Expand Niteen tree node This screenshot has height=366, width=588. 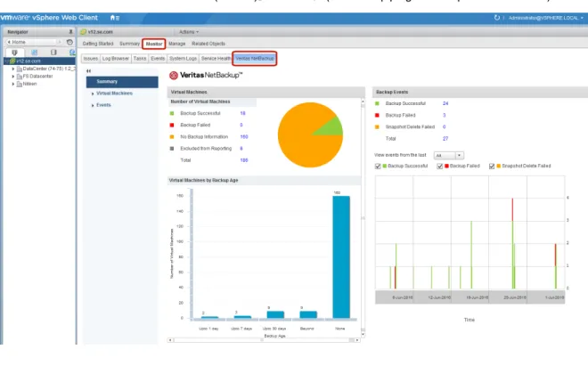click(13, 84)
